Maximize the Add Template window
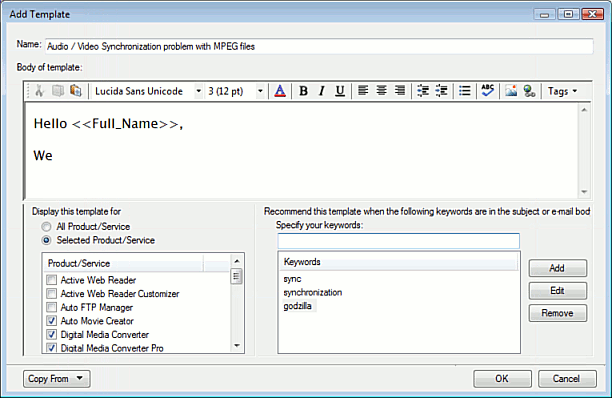 568,14
